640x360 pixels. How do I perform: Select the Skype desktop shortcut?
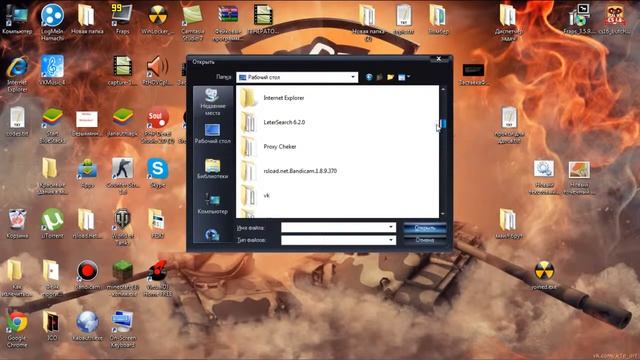coord(158,172)
